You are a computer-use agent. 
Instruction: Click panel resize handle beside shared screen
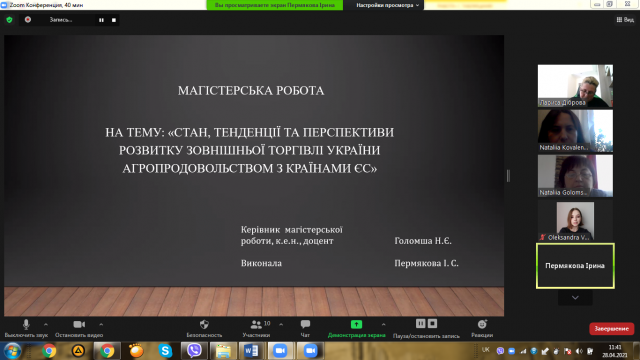508,176
